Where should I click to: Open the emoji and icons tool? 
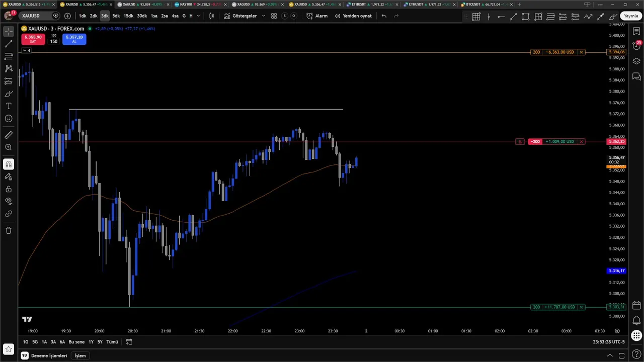[9, 119]
